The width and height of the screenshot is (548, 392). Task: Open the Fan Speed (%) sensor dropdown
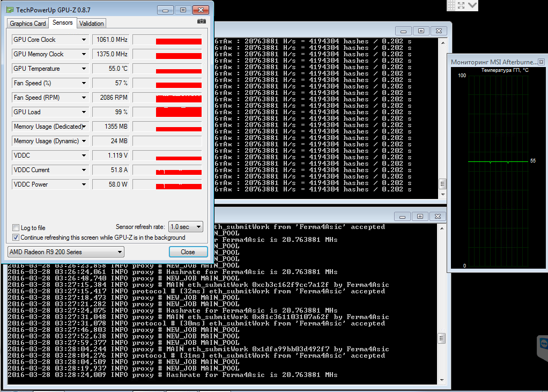point(84,83)
